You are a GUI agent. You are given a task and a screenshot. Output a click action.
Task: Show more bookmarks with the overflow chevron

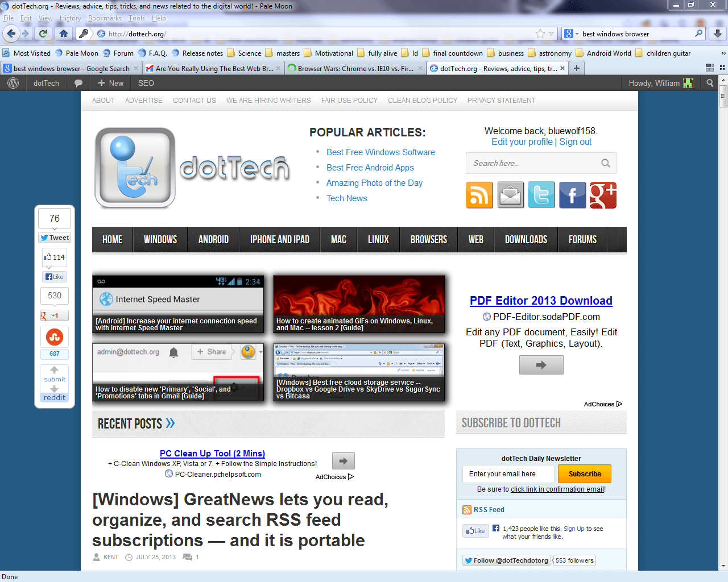click(723, 53)
